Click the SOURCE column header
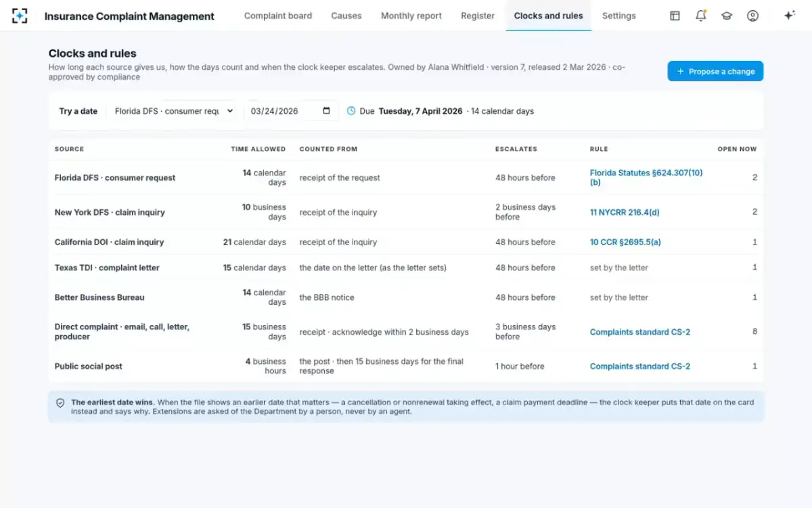The height and width of the screenshot is (508, 812). 69,149
